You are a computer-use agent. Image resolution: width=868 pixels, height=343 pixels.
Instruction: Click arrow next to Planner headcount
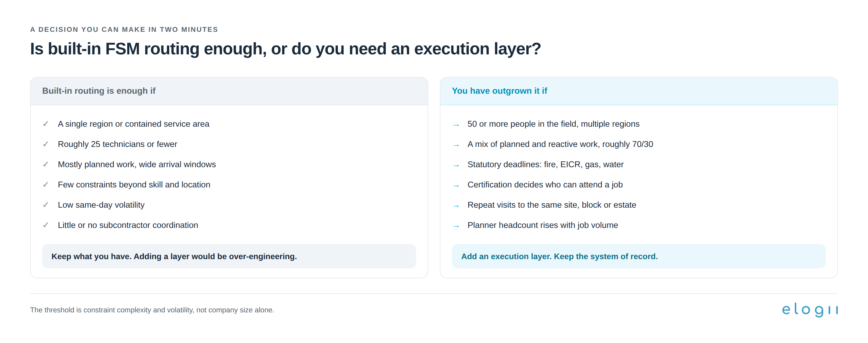click(x=456, y=226)
